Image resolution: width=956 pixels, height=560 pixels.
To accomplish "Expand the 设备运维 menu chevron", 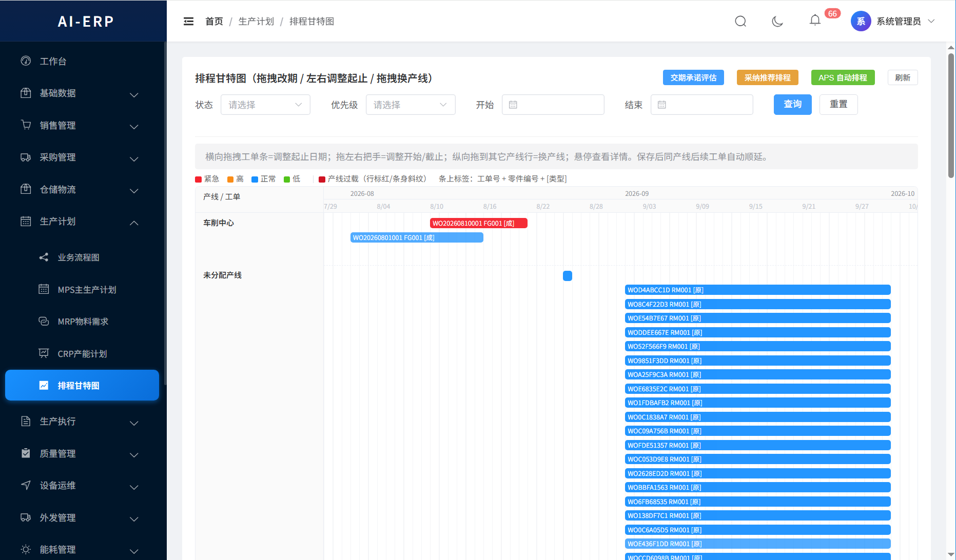I will (x=134, y=487).
